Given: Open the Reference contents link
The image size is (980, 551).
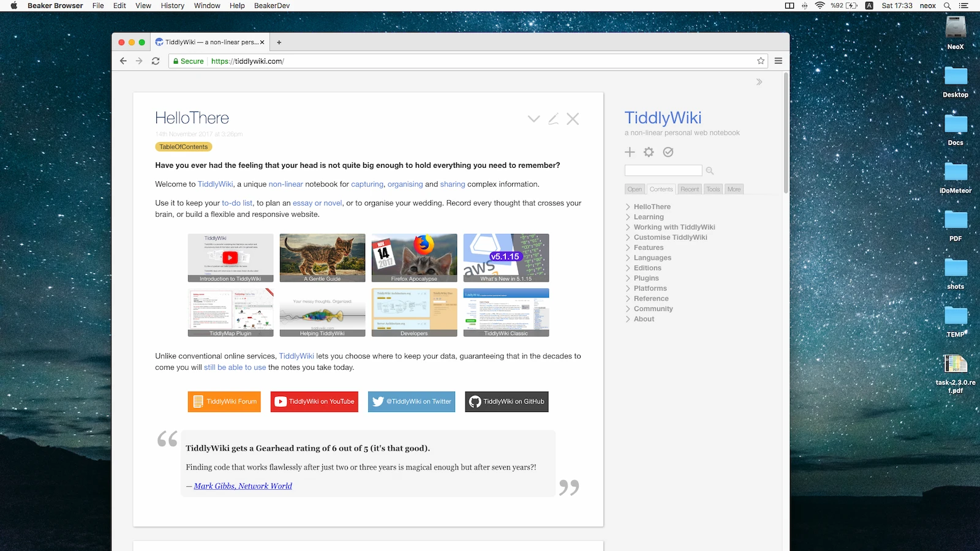Looking at the screenshot, I should pos(651,299).
